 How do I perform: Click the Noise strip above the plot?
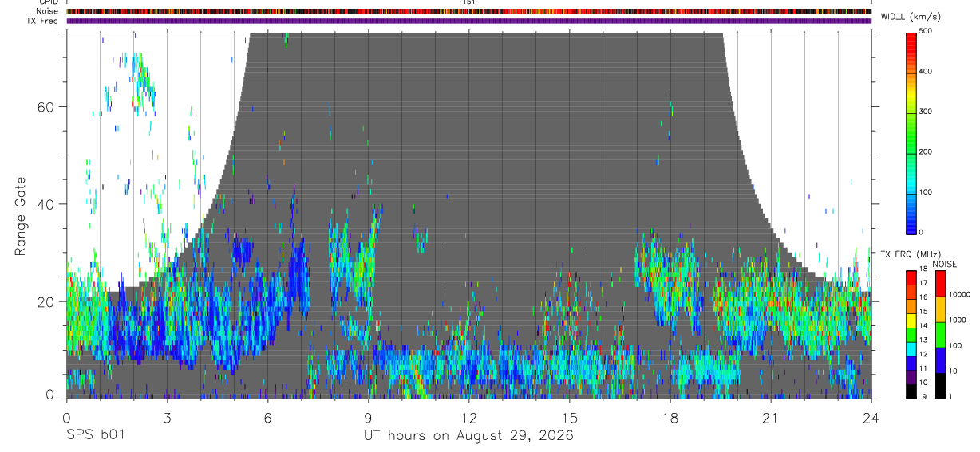469,11
